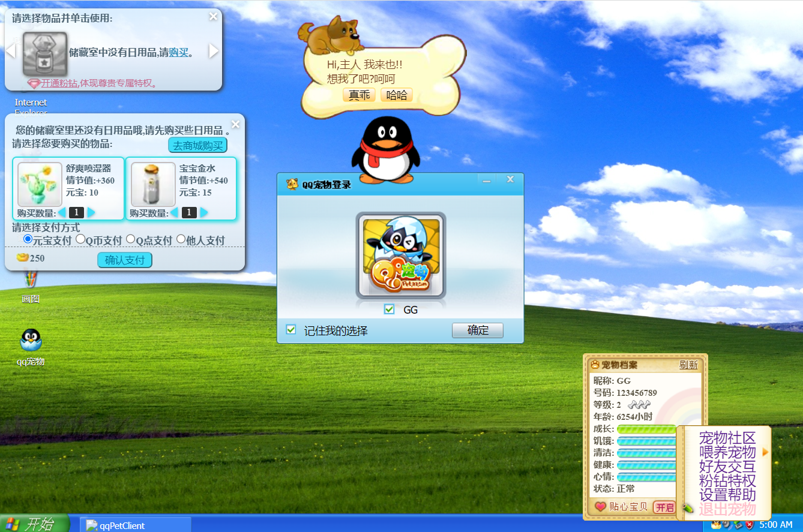
Task: Click the 购买 link in storage panel
Action: [x=179, y=52]
